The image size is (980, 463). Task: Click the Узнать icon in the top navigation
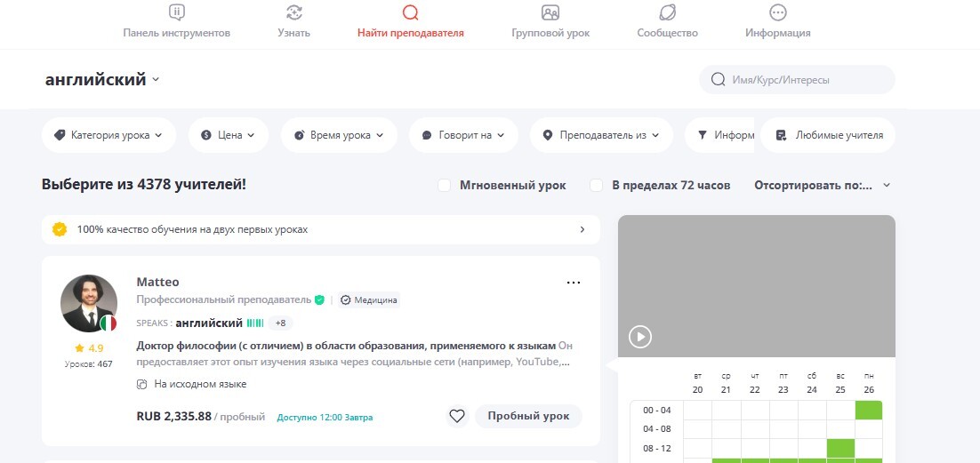point(293,12)
